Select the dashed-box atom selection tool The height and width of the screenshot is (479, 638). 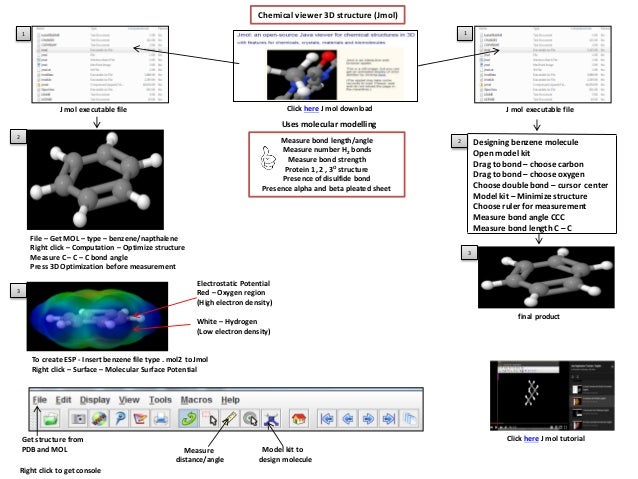click(x=209, y=418)
